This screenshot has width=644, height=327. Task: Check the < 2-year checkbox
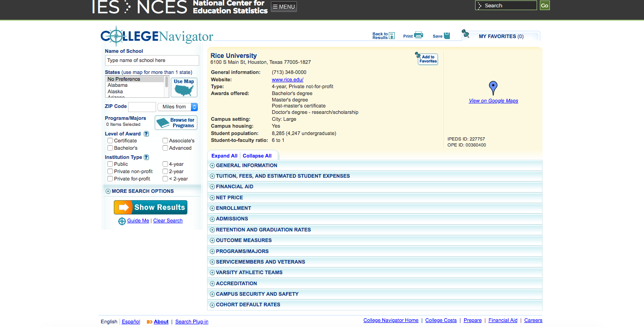click(x=165, y=179)
